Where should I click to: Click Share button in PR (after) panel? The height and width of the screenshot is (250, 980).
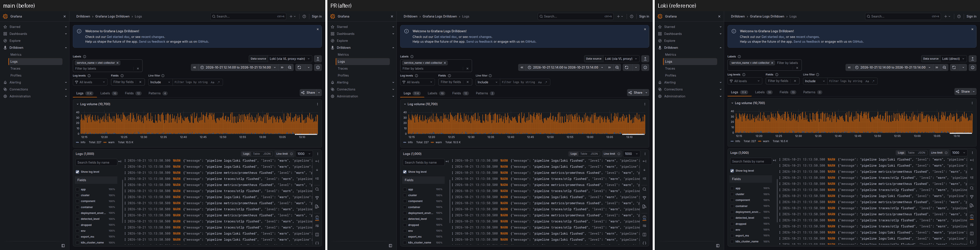click(x=635, y=93)
